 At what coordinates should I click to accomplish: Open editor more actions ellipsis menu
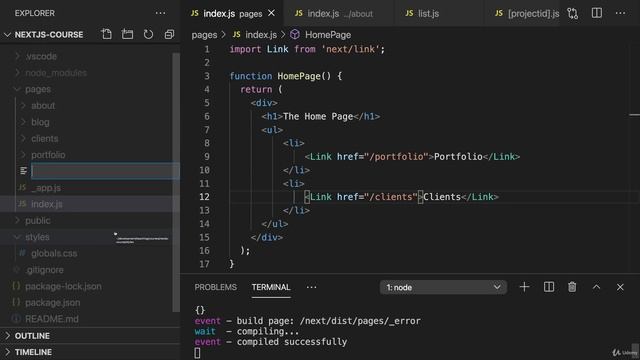tap(620, 13)
